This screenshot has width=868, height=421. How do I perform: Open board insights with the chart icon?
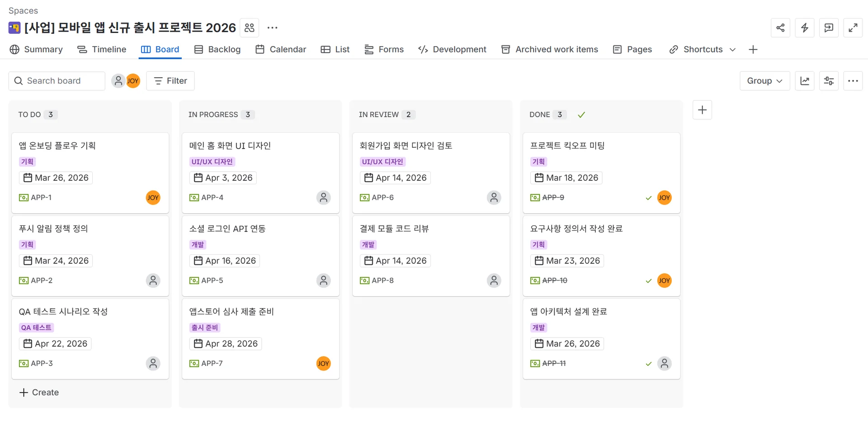click(805, 80)
